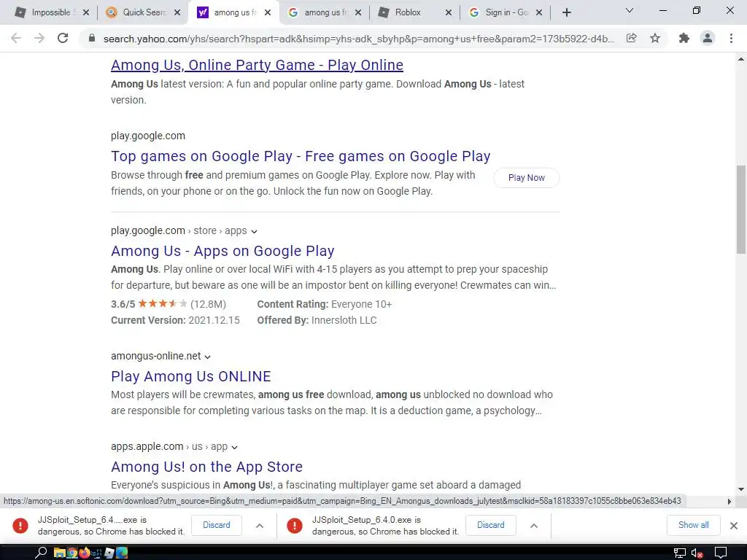Click scrollbar down arrow
Screen dimensions: 747x560
coord(741,489)
